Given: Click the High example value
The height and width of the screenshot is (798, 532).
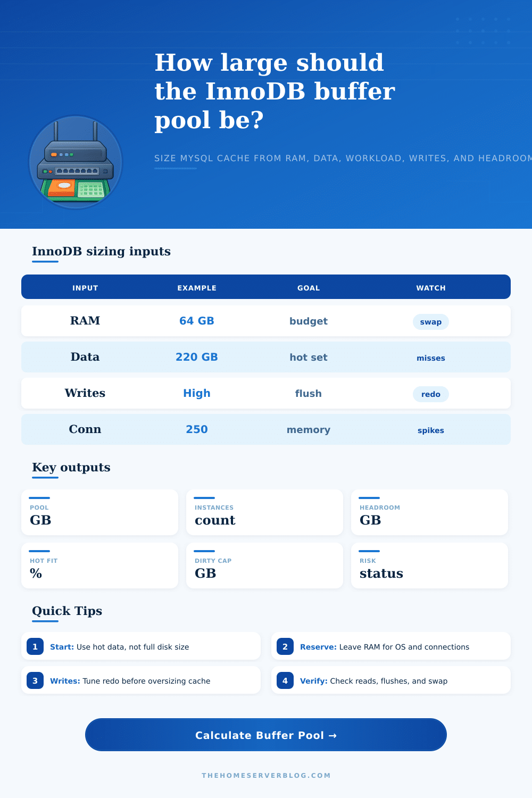Looking at the screenshot, I should pos(197,393).
